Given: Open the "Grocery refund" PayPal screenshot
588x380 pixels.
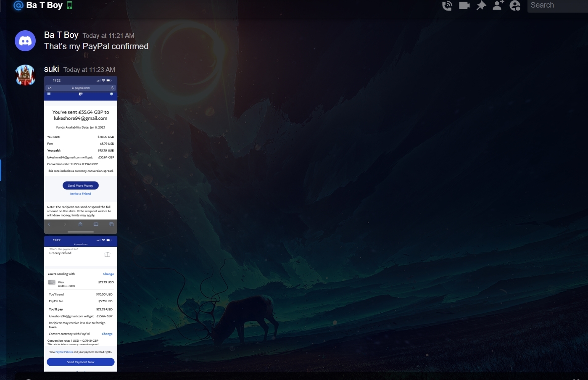Looking at the screenshot, I should coord(81,303).
